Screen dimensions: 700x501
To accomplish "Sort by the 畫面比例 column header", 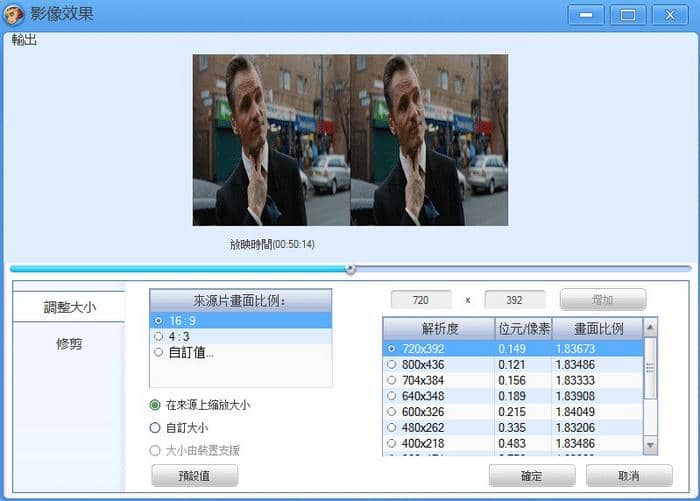I will point(598,329).
